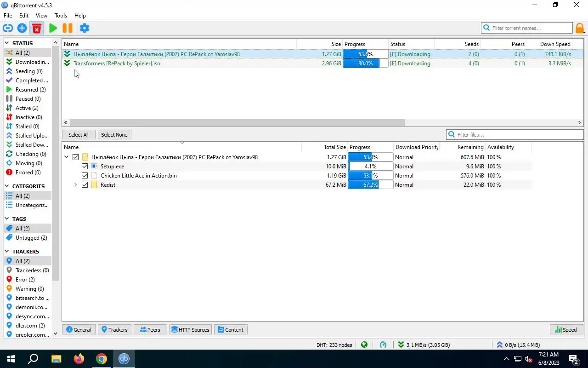Select Inactive (0) status filter
Viewport: 588px width, 368px height.
pyautogui.click(x=27, y=117)
